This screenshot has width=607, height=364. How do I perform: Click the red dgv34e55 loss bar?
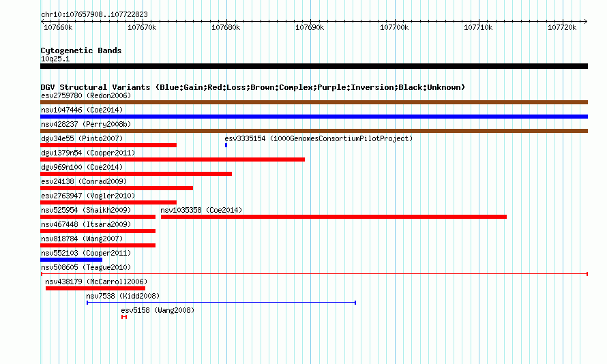[108, 145]
